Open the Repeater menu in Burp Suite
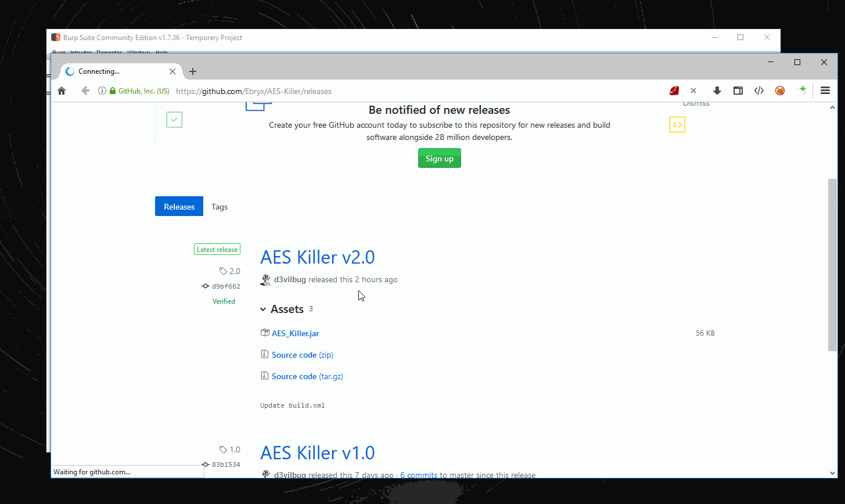This screenshot has height=504, width=845. click(109, 52)
